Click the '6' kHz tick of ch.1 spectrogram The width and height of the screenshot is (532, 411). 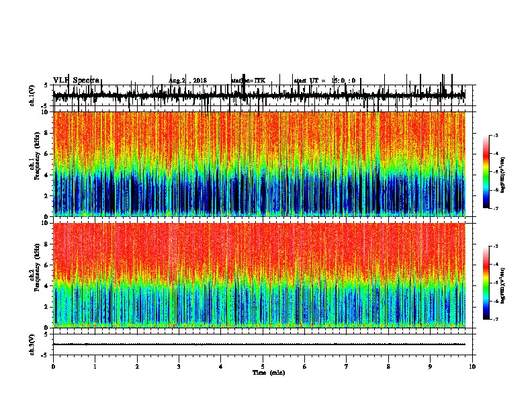46,154
